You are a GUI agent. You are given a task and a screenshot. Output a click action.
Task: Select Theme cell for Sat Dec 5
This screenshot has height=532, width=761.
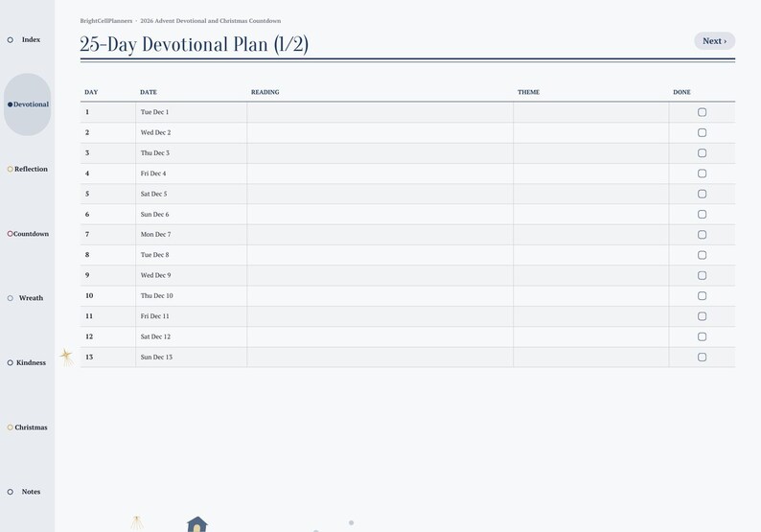[591, 194]
